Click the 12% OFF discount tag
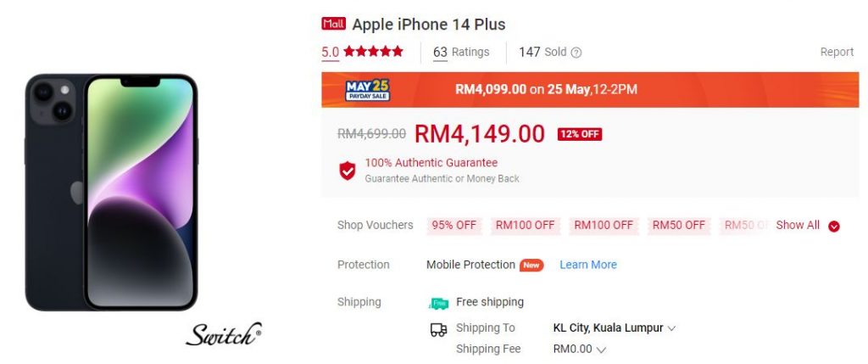 tap(580, 134)
